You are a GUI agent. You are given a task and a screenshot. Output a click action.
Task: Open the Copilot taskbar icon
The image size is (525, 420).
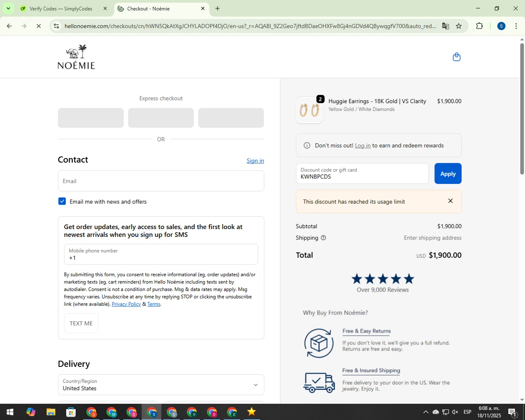(31, 412)
